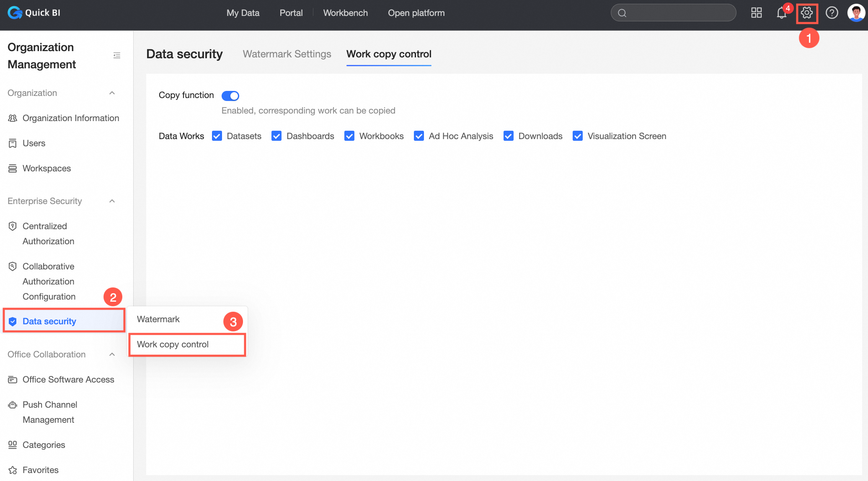Click the notification bell icon
This screenshot has width=868, height=481.
781,13
